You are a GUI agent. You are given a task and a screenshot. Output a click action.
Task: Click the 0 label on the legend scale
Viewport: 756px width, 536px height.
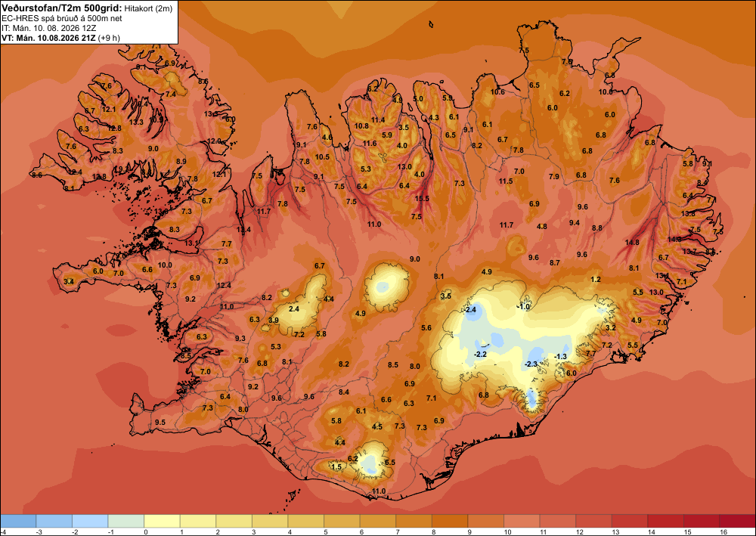pos(144,531)
